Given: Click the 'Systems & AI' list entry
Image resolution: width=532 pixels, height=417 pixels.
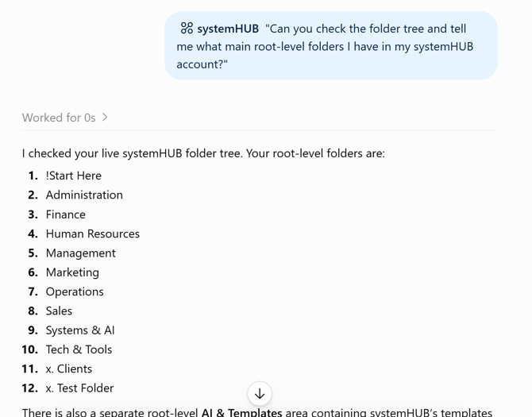Looking at the screenshot, I should [80, 330].
